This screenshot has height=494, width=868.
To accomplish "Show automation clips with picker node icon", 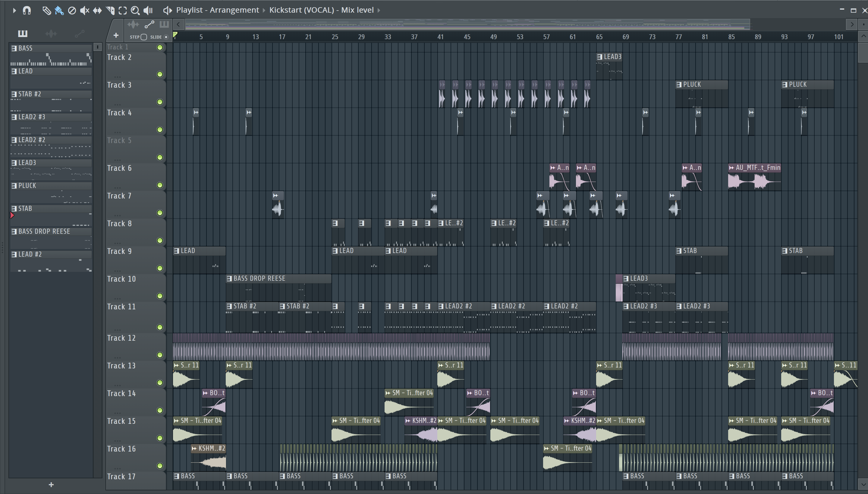I will click(x=80, y=33).
